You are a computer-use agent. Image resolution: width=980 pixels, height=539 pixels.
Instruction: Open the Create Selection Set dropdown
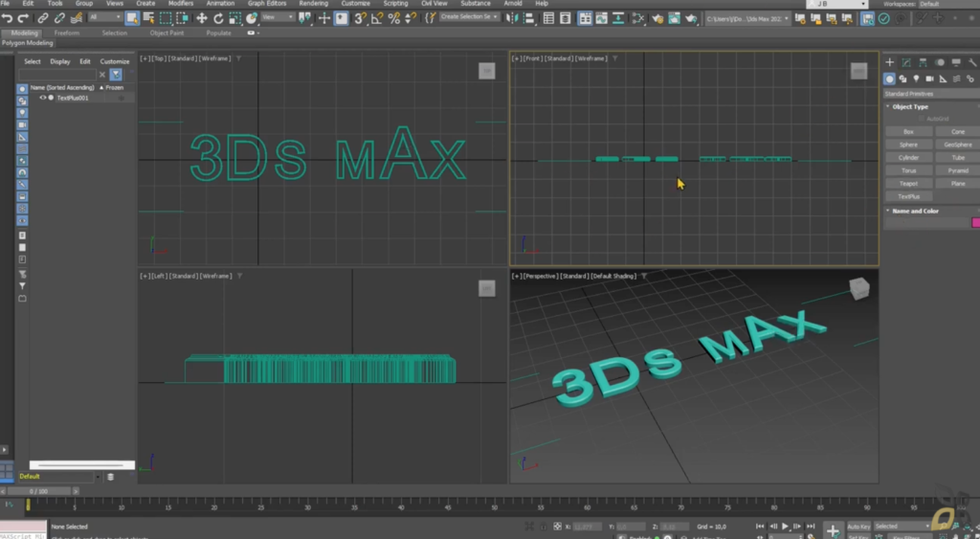point(469,17)
